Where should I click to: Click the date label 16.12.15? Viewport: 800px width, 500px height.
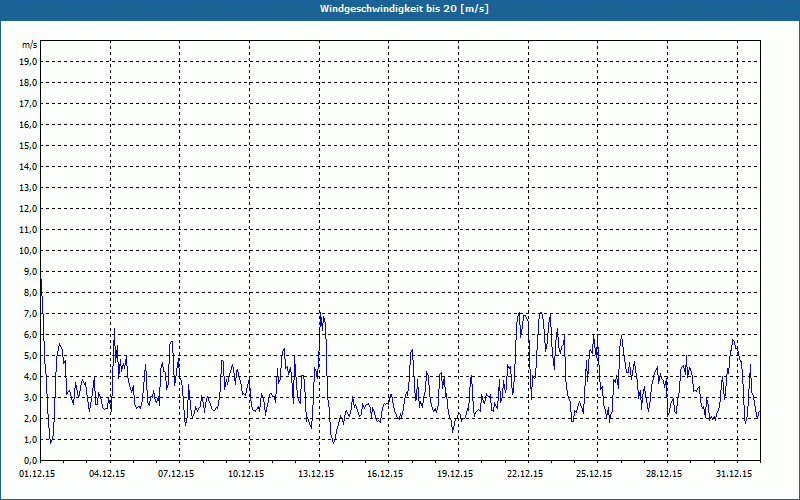click(x=385, y=474)
